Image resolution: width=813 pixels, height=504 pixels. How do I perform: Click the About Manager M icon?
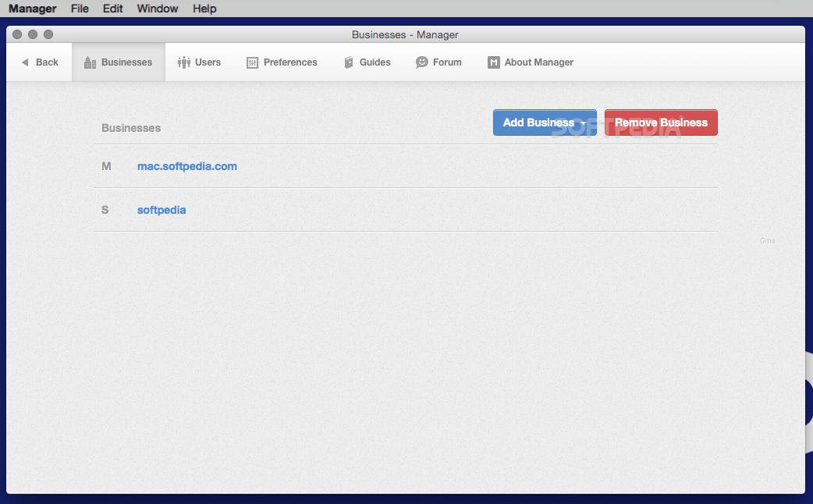[494, 62]
